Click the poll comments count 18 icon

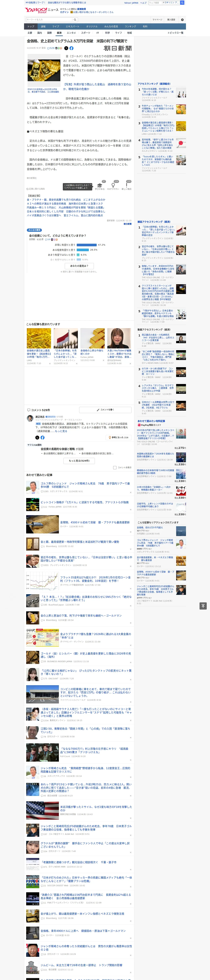pos(48,240)
